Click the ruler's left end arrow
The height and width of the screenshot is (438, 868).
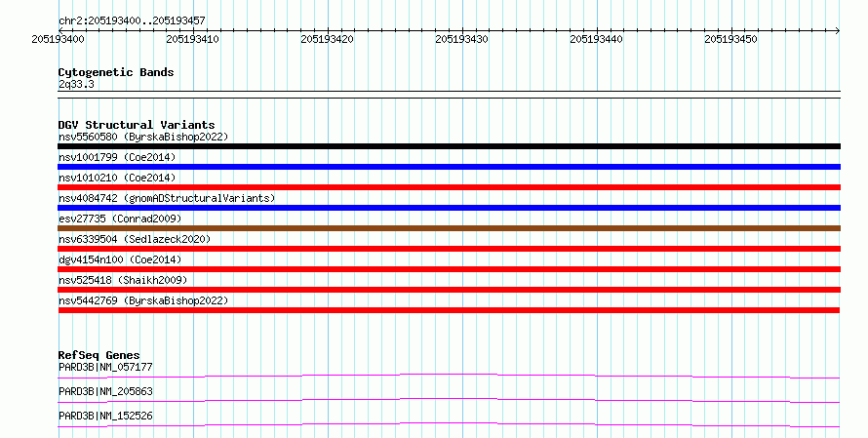point(60,30)
